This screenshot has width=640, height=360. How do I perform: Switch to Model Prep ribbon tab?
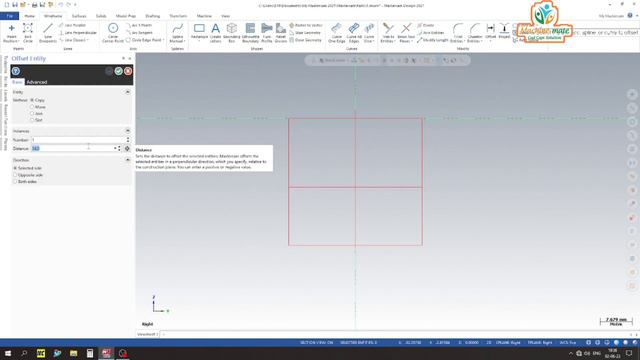click(x=126, y=16)
